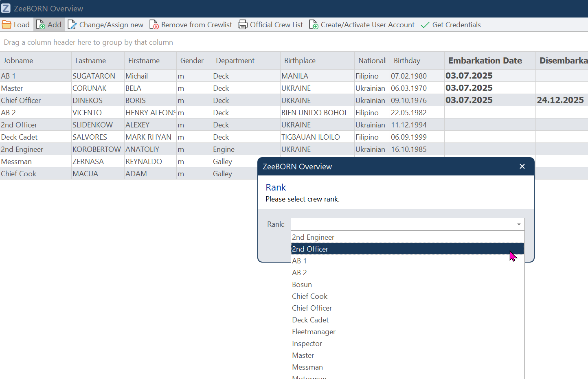Screen dimensions: 588x379
Task: Click the Get Credentials checkmark icon
Action: [x=425, y=25]
